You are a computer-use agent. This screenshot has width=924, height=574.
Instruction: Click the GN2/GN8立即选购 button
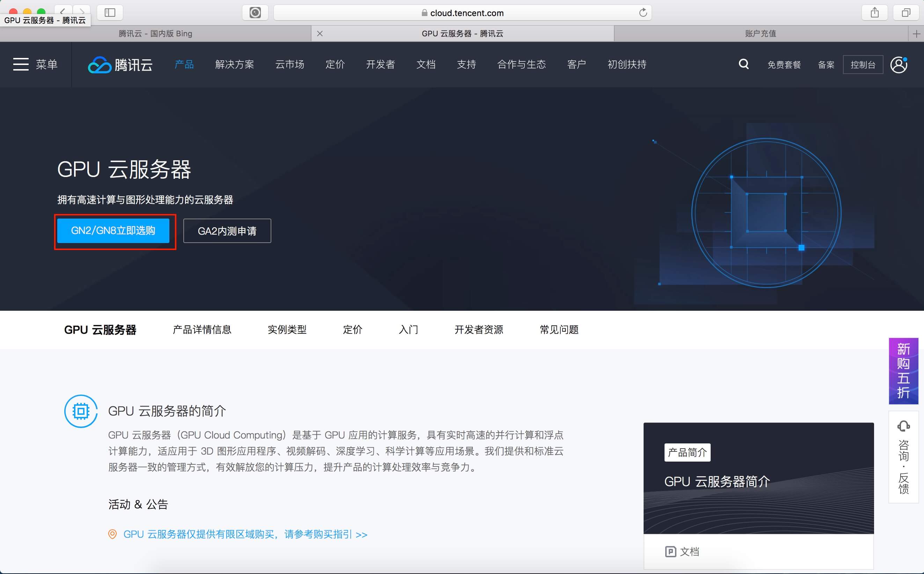point(113,230)
